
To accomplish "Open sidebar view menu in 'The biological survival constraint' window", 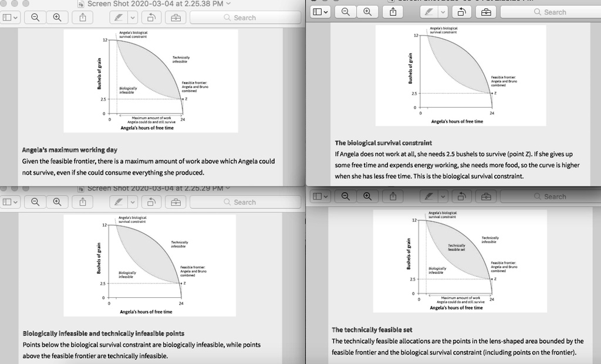I will 320,12.
